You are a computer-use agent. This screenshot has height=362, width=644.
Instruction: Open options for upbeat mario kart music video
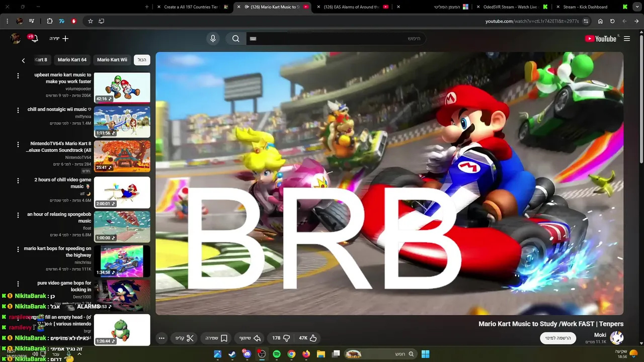18,76
